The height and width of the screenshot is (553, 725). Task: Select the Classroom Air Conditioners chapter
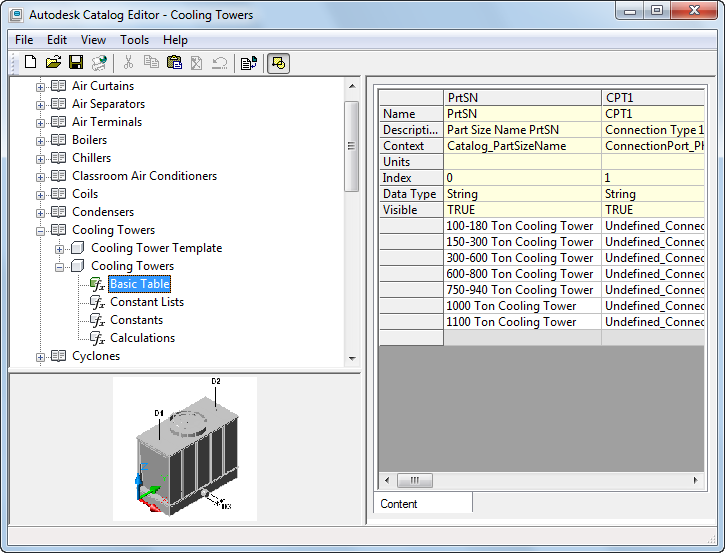pyautogui.click(x=144, y=176)
